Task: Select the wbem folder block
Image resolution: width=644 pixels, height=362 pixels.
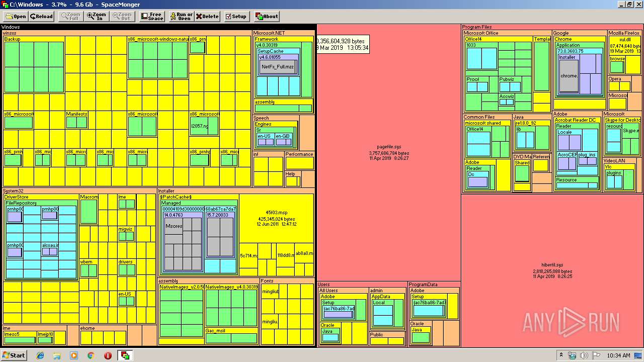Action: [x=89, y=268]
